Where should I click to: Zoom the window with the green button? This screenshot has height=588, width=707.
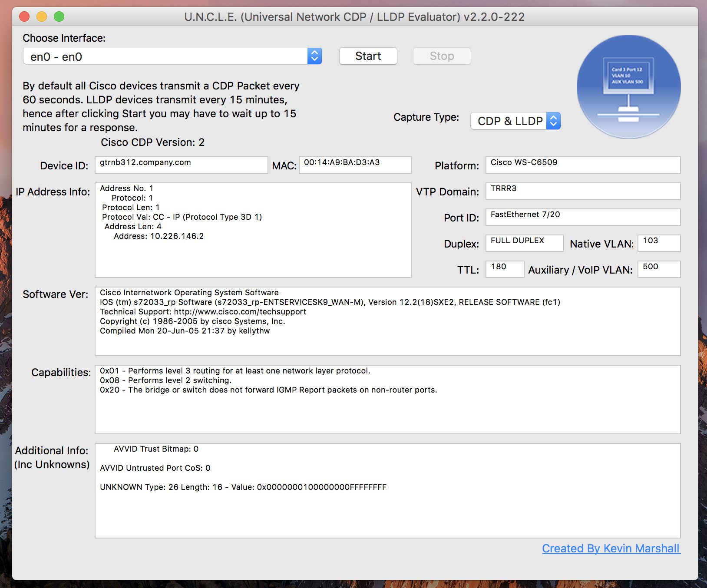pyautogui.click(x=59, y=17)
